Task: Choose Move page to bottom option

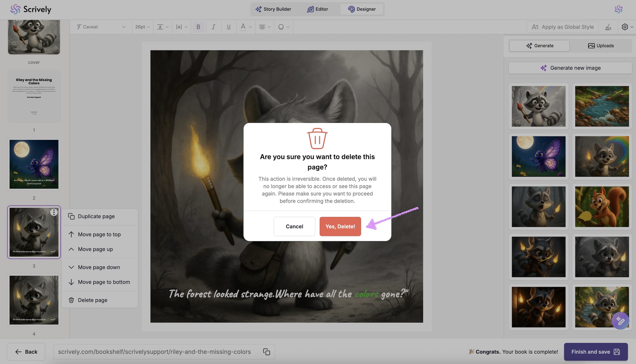Action: tap(104, 282)
